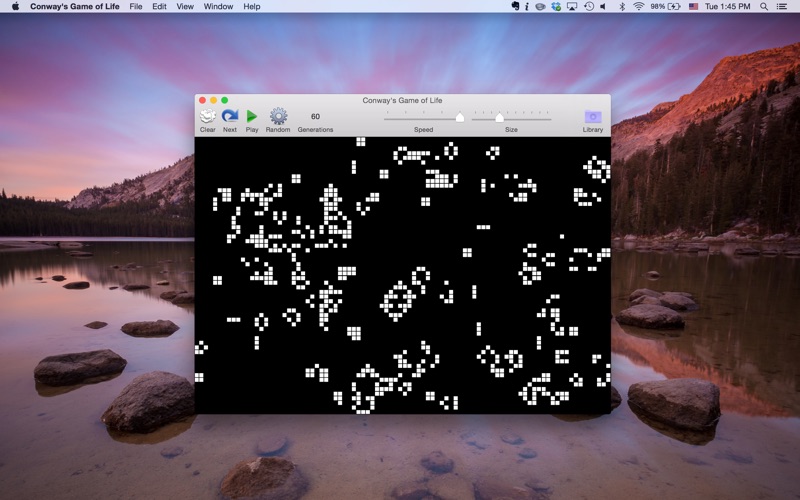800x500 pixels.
Task: Zoom the Game of Life window with green button
Action: coord(224,100)
